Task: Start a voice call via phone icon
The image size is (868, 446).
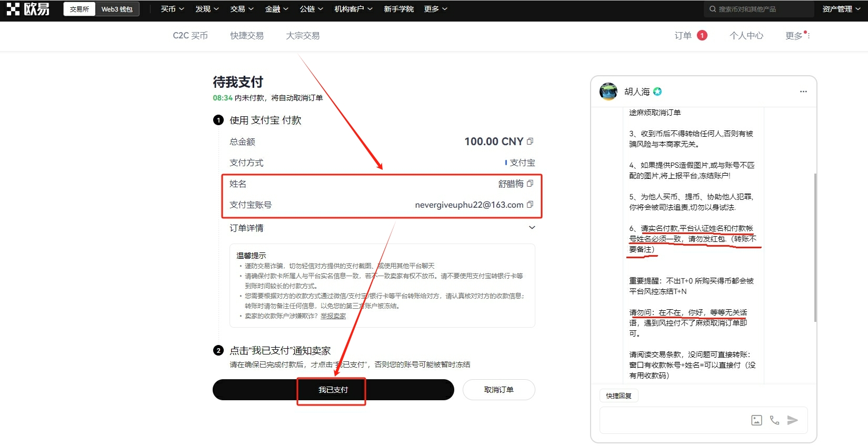Action: pyautogui.click(x=774, y=420)
